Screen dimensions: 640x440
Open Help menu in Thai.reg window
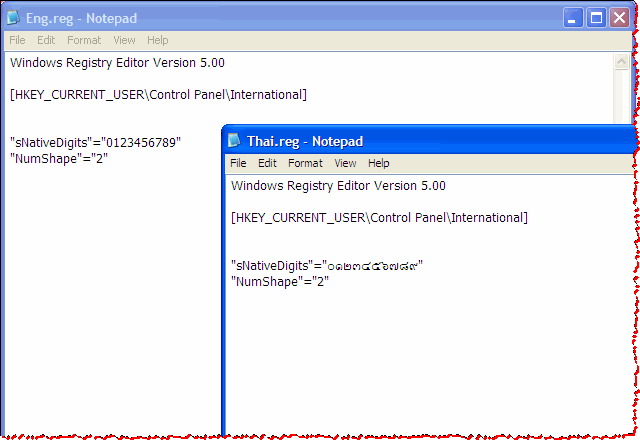[x=378, y=163]
